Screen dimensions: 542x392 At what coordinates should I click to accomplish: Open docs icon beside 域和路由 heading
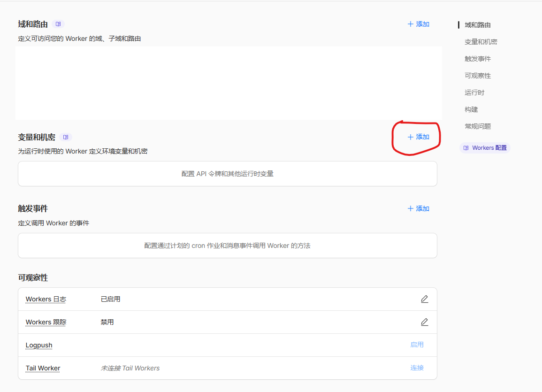(x=58, y=24)
